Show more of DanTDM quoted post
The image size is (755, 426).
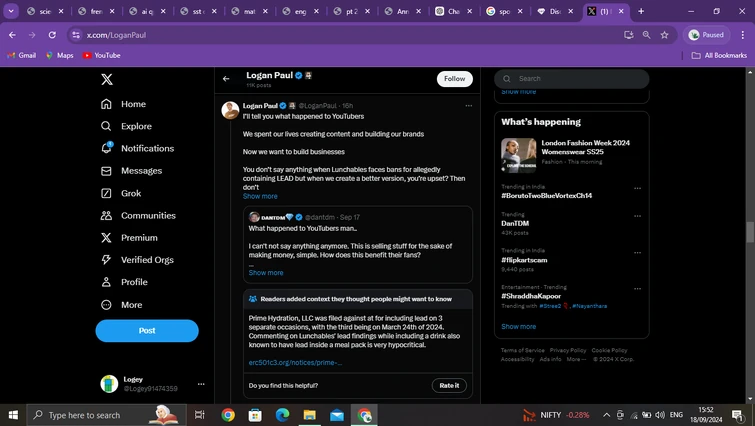coord(266,273)
